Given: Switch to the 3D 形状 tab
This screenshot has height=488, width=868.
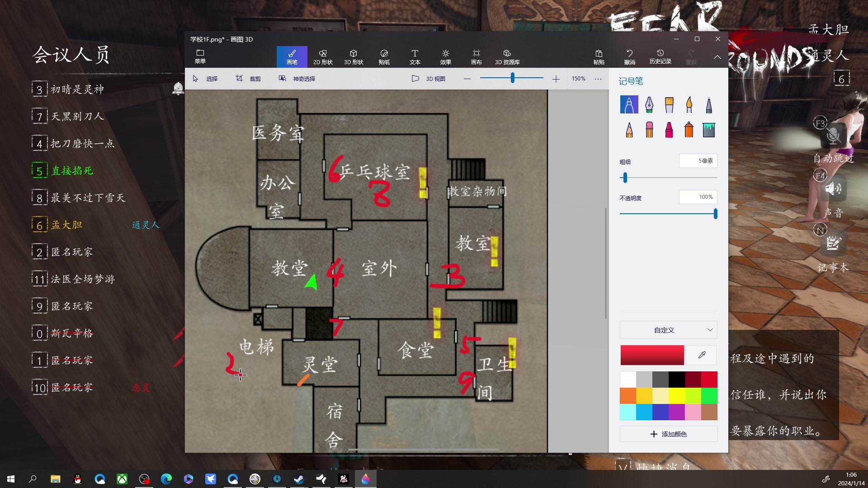Looking at the screenshot, I should click(x=354, y=57).
